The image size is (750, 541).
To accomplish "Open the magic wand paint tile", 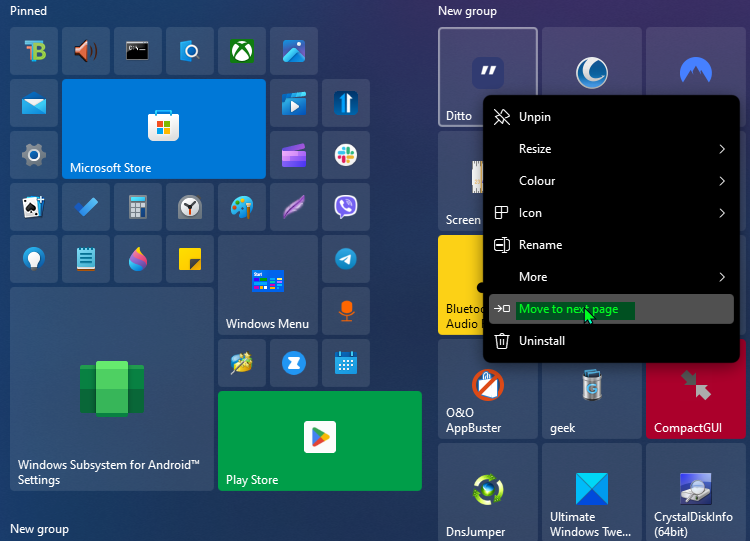I will (242, 363).
